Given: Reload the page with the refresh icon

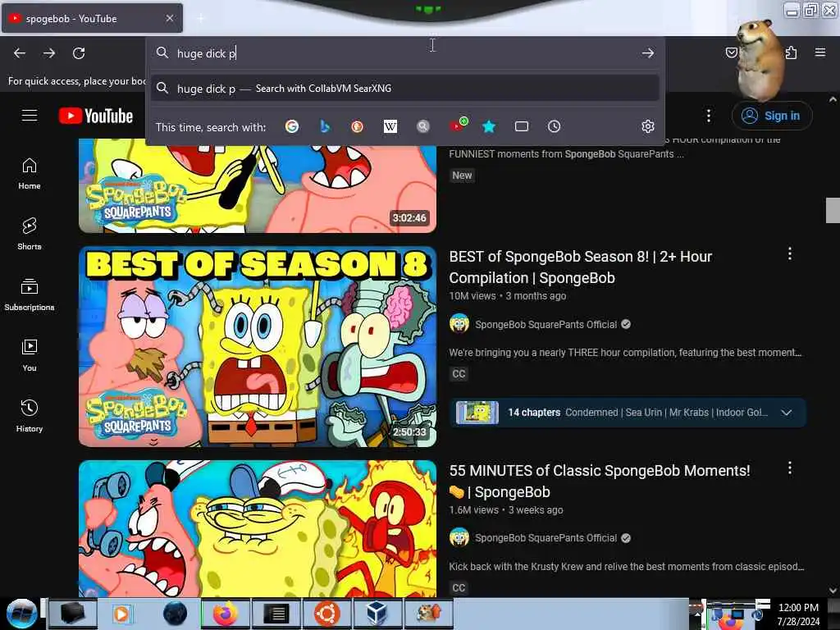Looking at the screenshot, I should 79,53.
